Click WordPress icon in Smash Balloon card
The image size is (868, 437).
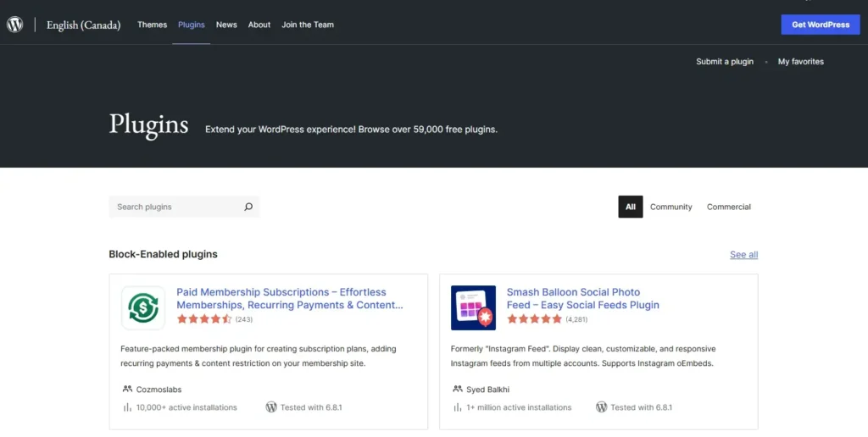[601, 407]
